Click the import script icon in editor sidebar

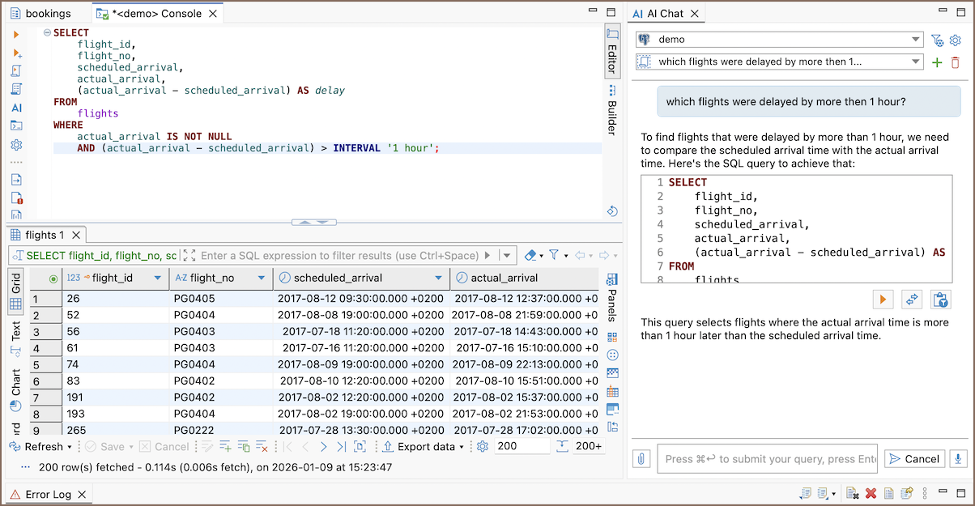[x=17, y=180]
